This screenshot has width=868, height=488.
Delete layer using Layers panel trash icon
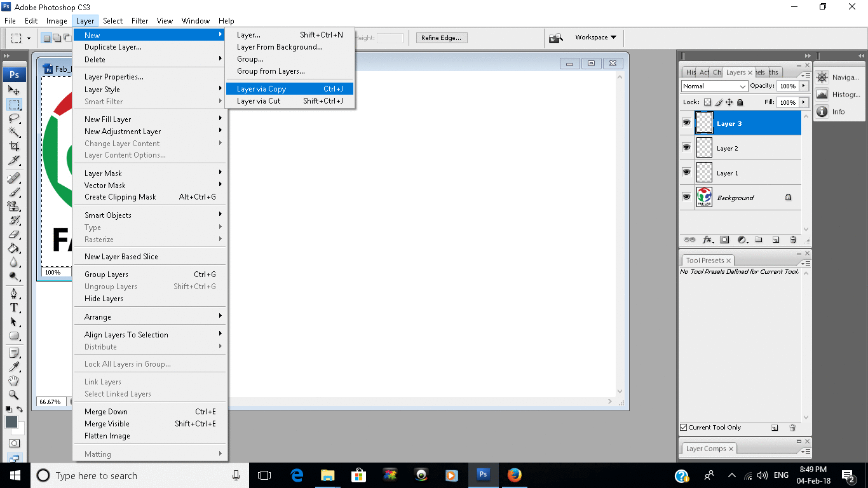(x=793, y=240)
